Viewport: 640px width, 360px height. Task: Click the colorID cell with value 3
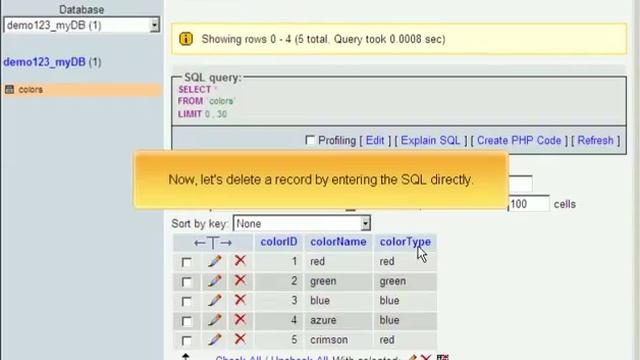point(278,300)
